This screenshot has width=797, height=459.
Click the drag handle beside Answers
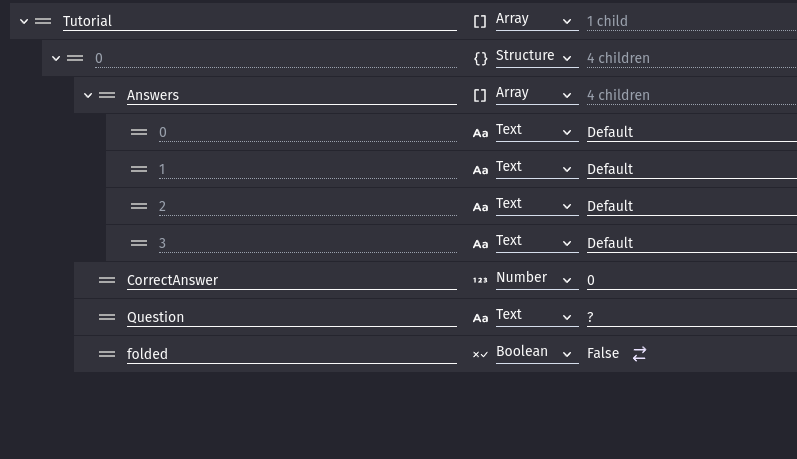click(107, 95)
